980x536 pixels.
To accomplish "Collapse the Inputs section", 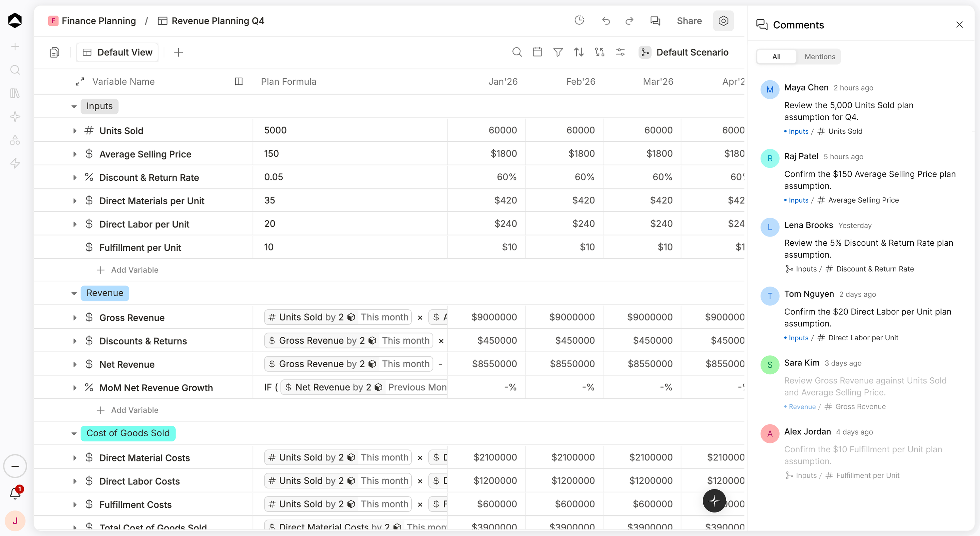I will click(74, 107).
